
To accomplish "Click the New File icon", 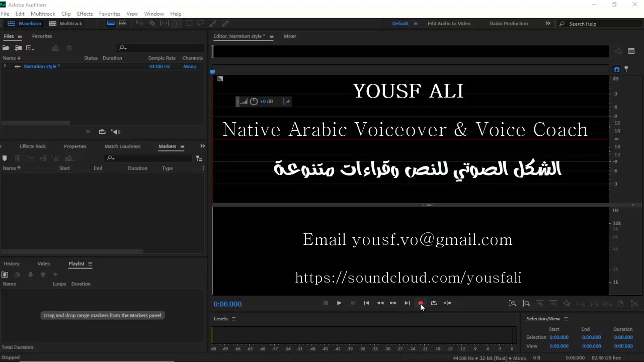I will tap(30, 48).
